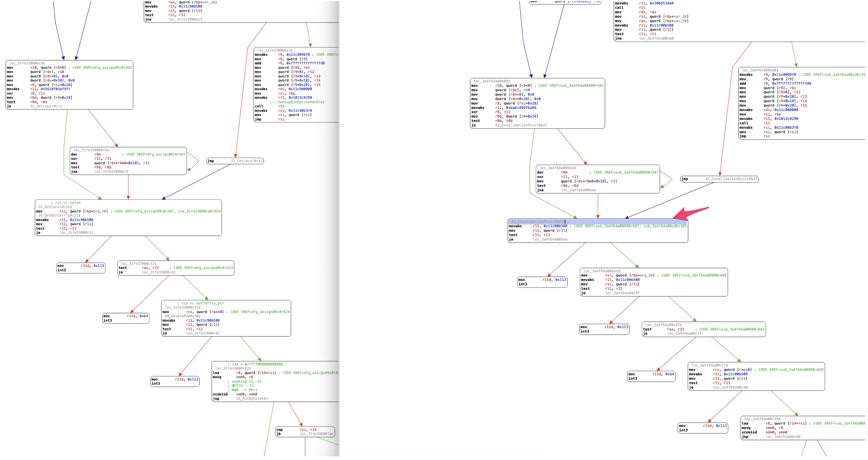Image resolution: width=868 pixels, height=460 pixels.
Task: Follow the je 42_InvalidationPoint#bd1 target in loc_3a4f64a00b89
Action: tap(521, 125)
